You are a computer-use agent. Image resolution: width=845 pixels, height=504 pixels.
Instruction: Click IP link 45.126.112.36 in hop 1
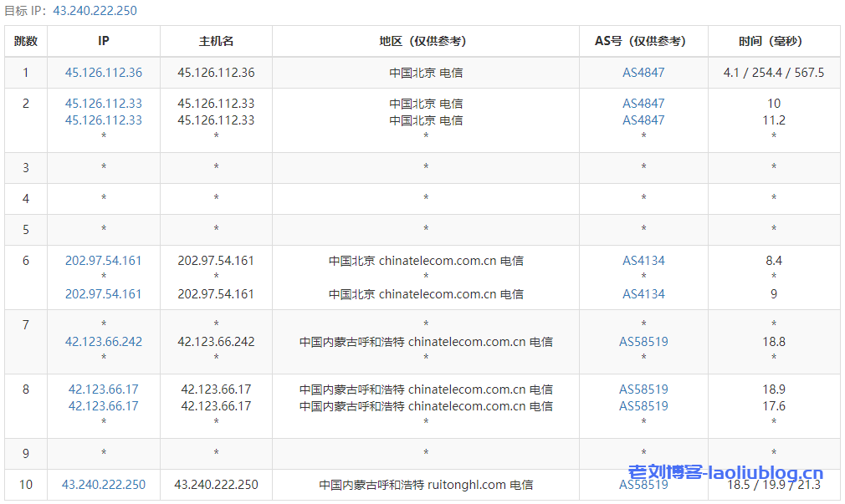104,73
